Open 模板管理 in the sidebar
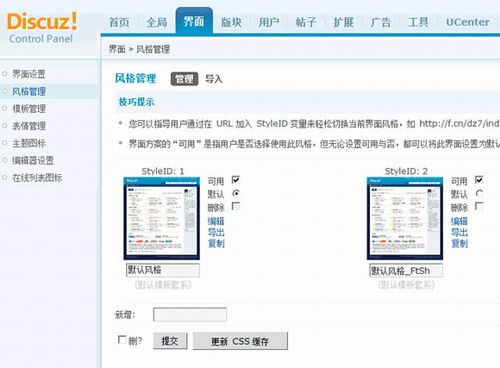Viewport: 500px width, 368px height. 29,109
